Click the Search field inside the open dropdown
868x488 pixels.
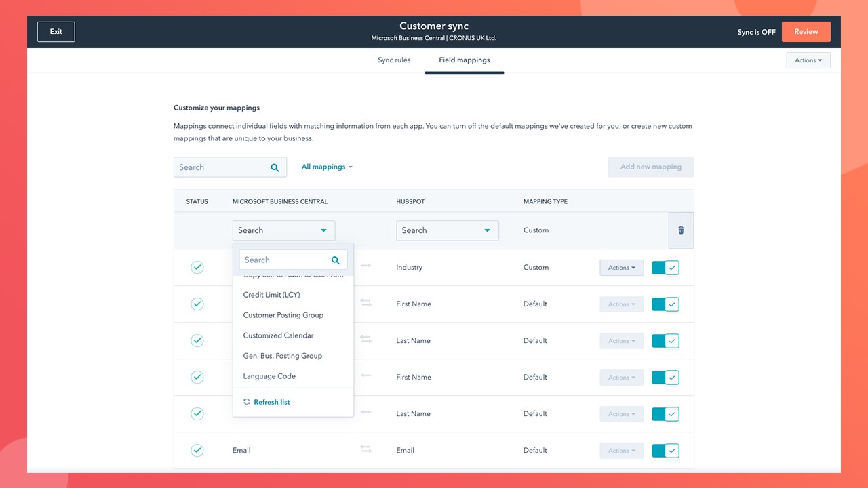(x=293, y=260)
